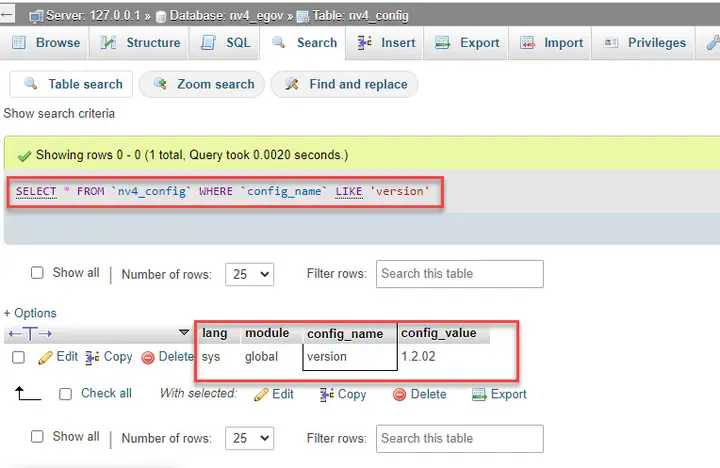The image size is (720, 468).
Task: Sort by the config_value column header
Action: click(439, 333)
